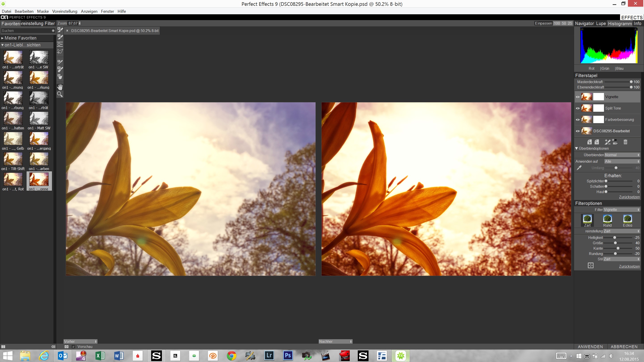
Task: Delete filter with the trash icon
Action: pyautogui.click(x=625, y=142)
